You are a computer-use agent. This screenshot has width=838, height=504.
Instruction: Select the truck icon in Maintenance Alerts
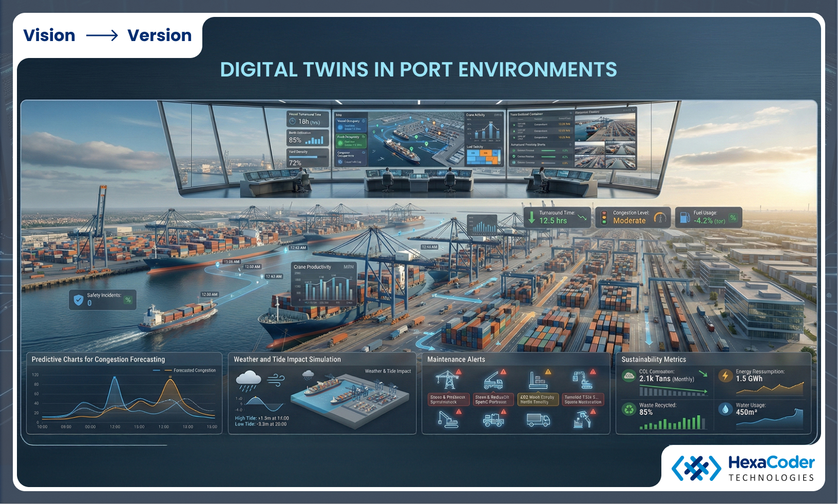click(538, 421)
